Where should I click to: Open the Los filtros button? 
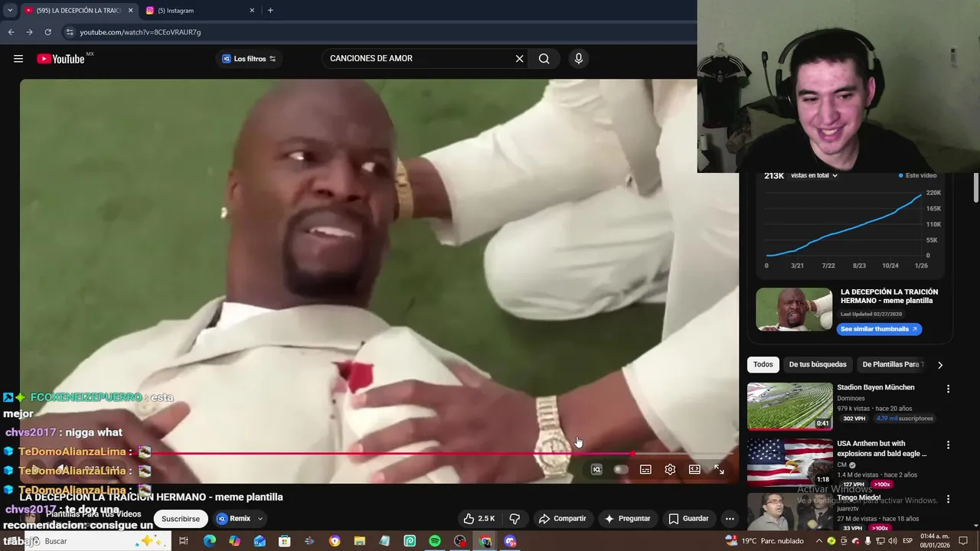249,59
